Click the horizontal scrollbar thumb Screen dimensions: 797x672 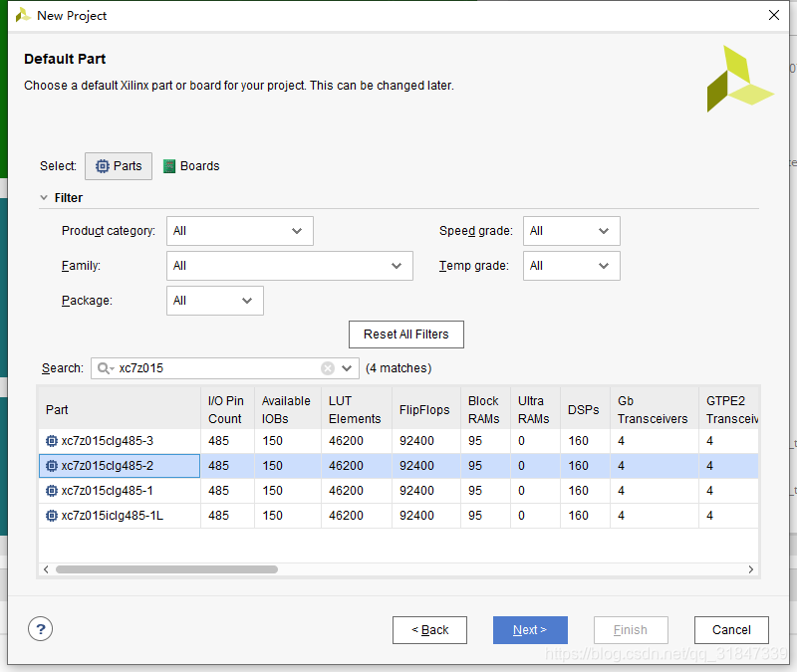click(x=166, y=569)
